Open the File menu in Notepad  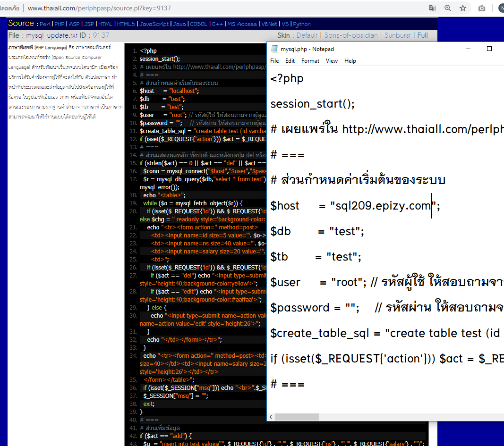point(274,61)
